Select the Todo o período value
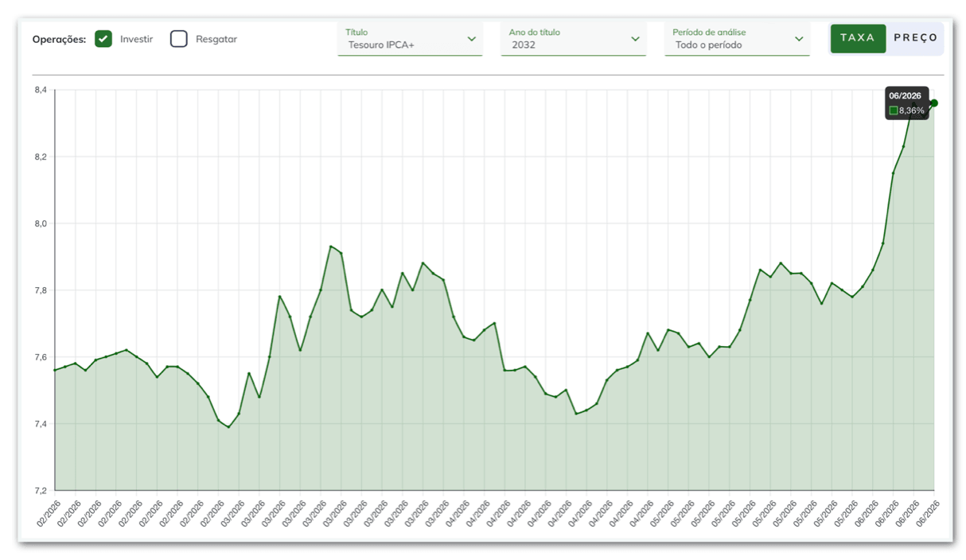The height and width of the screenshot is (560, 966). pos(708,45)
